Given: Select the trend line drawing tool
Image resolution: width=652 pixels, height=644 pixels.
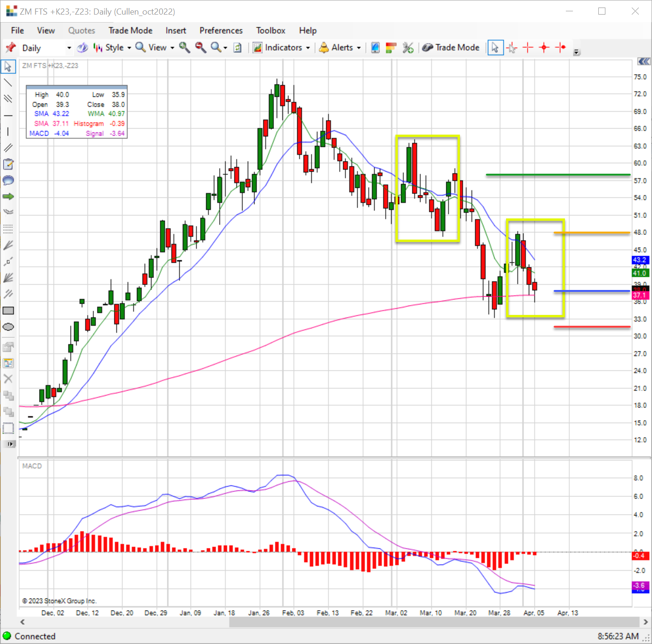Looking at the screenshot, I should click(x=8, y=83).
